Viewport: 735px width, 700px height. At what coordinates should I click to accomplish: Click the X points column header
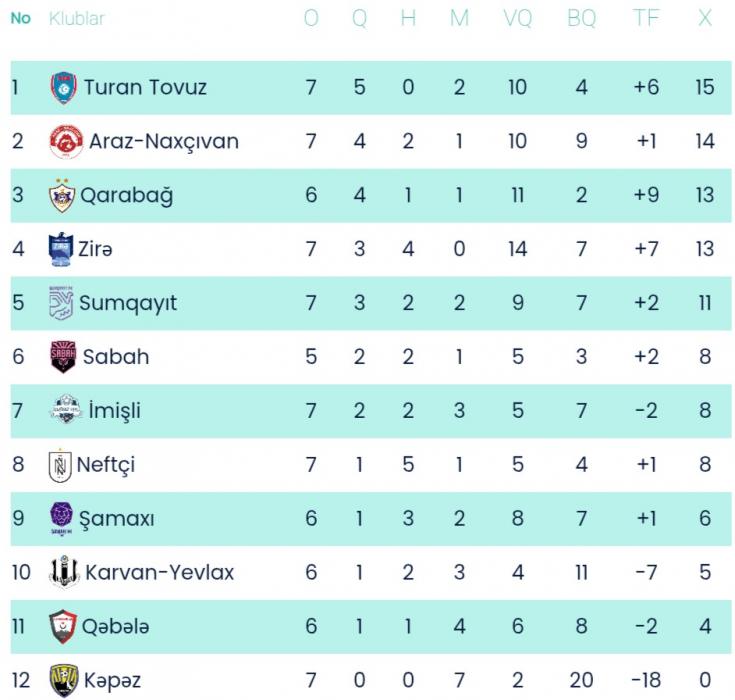(x=705, y=19)
